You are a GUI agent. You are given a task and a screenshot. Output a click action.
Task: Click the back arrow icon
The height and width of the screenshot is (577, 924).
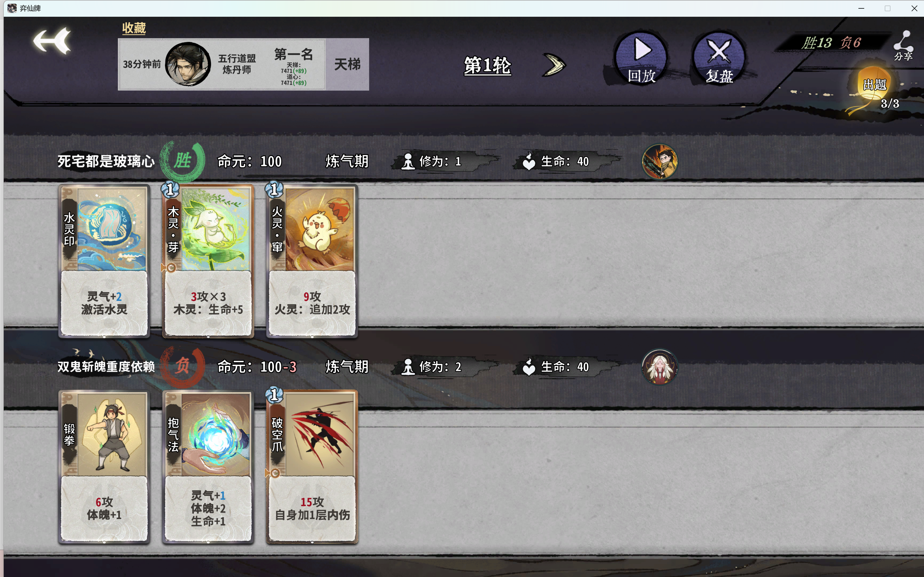pyautogui.click(x=52, y=41)
